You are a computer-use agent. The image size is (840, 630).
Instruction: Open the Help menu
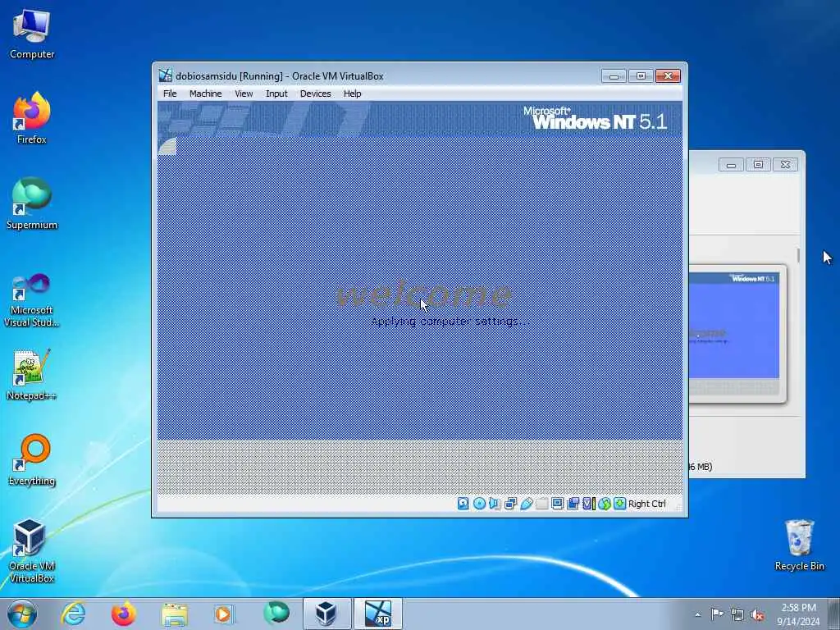(x=353, y=94)
